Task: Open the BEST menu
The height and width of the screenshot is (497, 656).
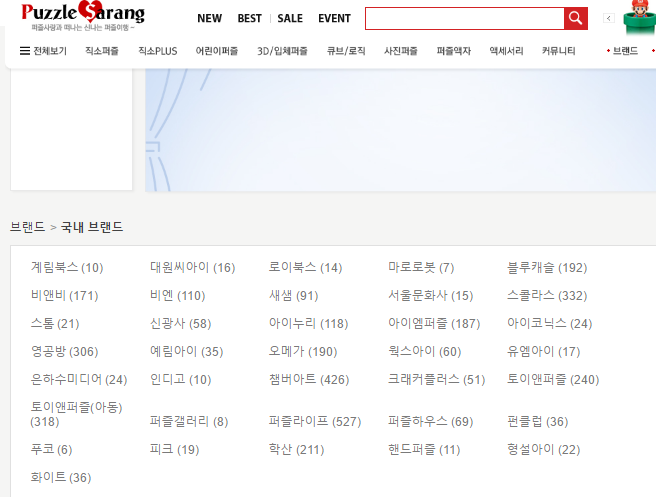Action: tap(249, 18)
